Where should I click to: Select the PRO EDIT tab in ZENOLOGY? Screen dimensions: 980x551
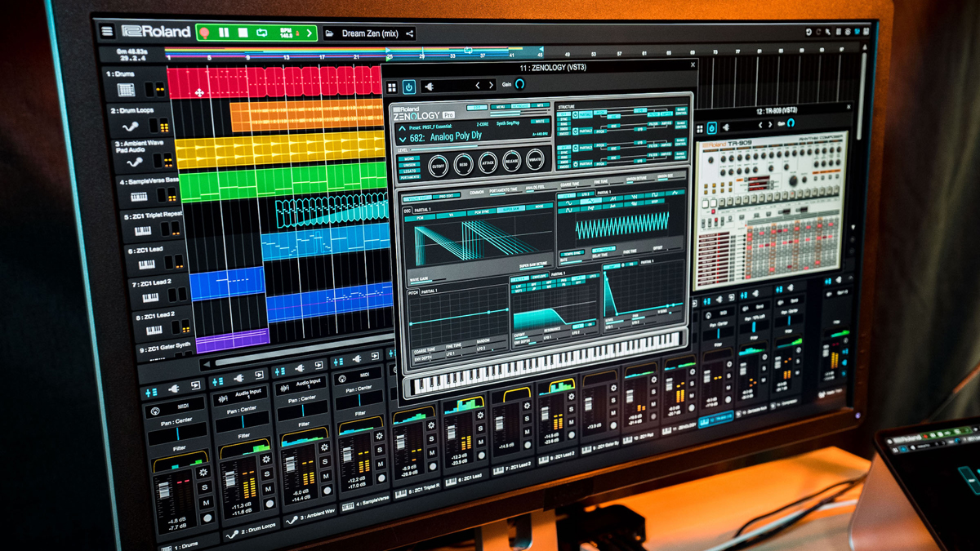coord(447,195)
